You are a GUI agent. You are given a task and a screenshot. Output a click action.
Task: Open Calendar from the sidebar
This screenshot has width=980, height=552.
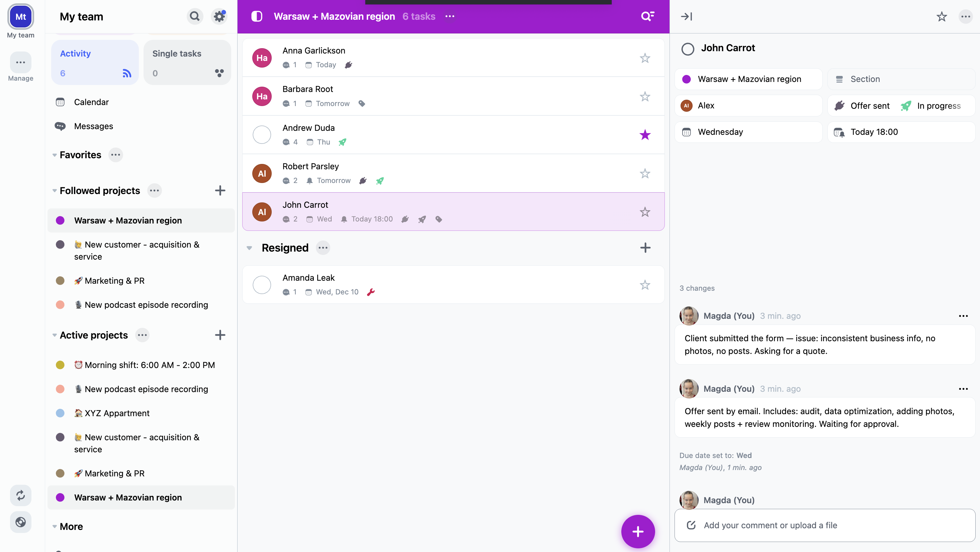pyautogui.click(x=91, y=102)
